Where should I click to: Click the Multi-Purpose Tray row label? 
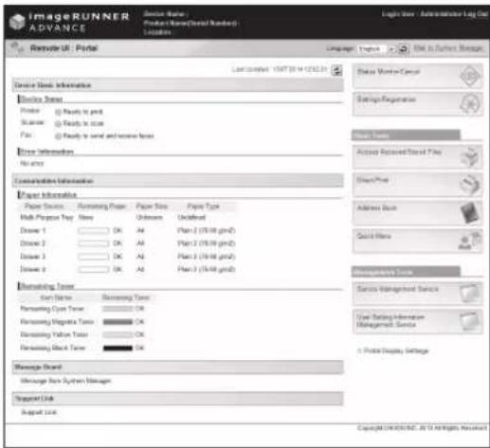(x=46, y=218)
